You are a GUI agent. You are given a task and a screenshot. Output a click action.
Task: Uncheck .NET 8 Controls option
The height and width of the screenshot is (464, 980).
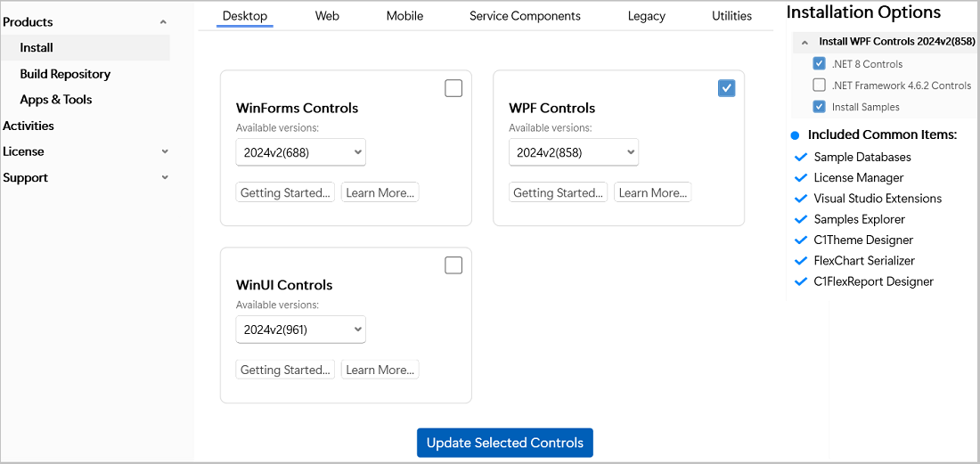point(820,64)
